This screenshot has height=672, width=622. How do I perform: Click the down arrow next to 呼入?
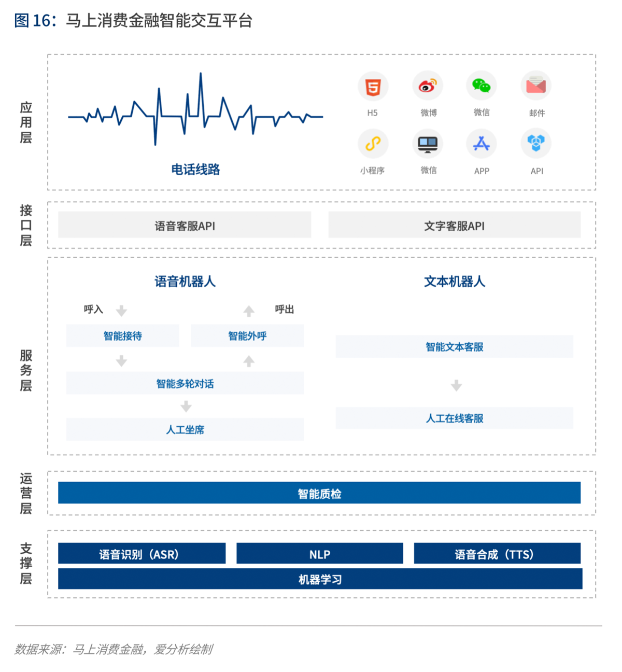[x=121, y=311]
